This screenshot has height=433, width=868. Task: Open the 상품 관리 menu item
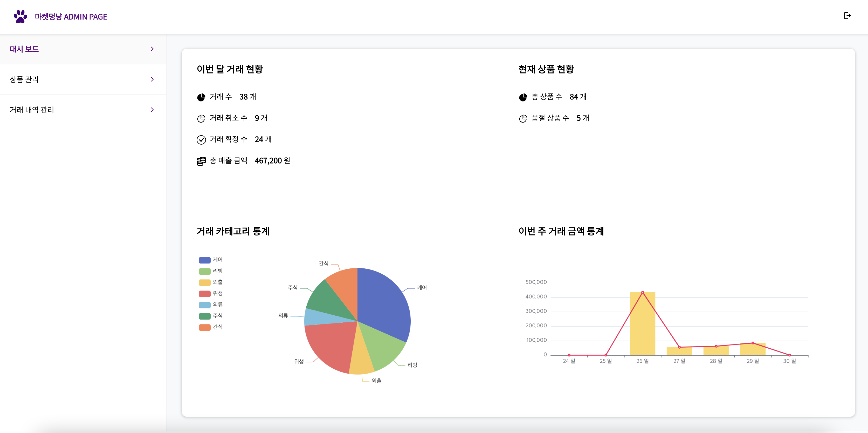24,80
